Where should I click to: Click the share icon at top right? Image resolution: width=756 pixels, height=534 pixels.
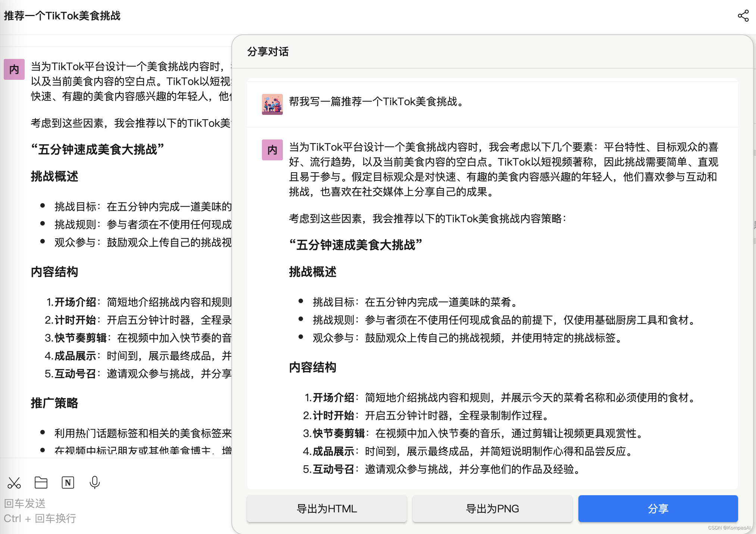pos(743,16)
